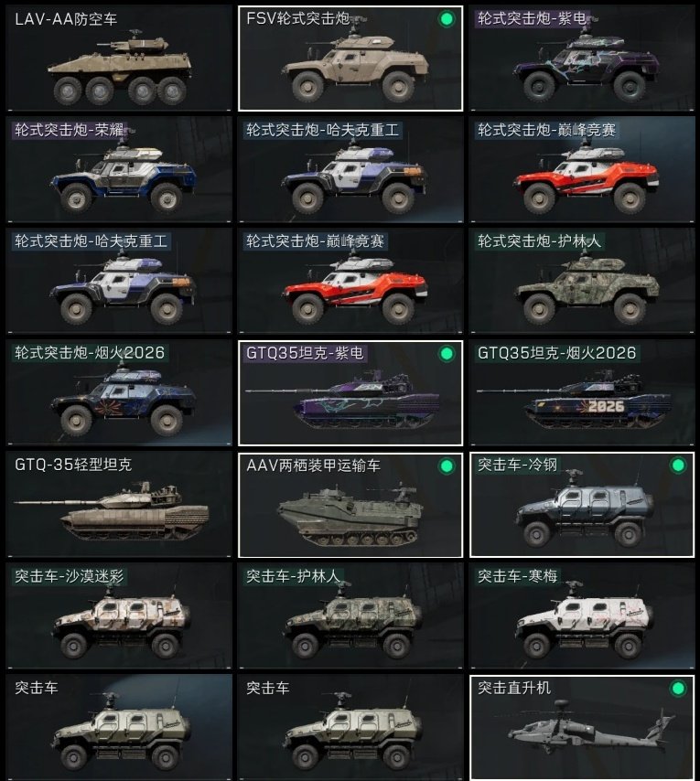
Task: Pick the 突击车-寒梅 white skin
Action: click(582, 615)
